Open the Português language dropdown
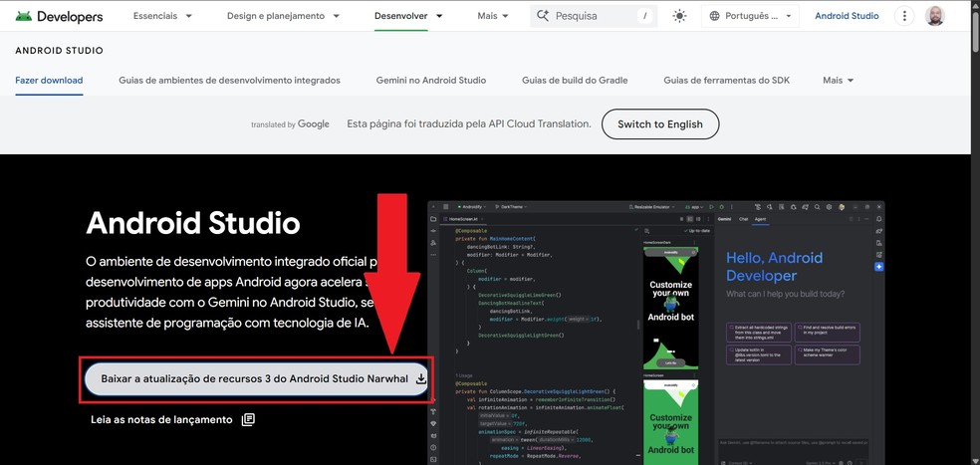The height and width of the screenshot is (465, 980). coord(751,16)
